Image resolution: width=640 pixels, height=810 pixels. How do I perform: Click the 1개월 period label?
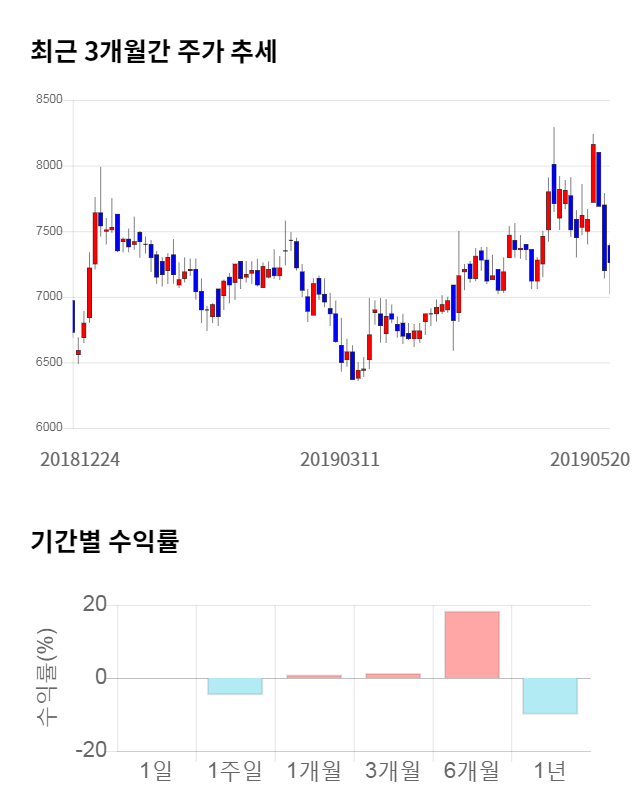click(x=313, y=771)
